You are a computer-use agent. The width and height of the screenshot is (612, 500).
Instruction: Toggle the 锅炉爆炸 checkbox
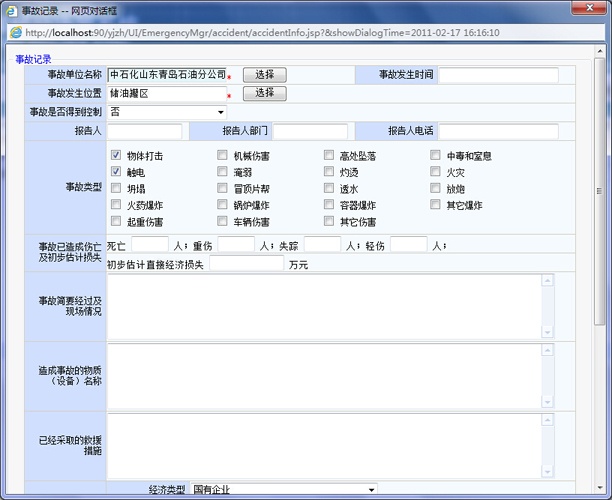(223, 205)
